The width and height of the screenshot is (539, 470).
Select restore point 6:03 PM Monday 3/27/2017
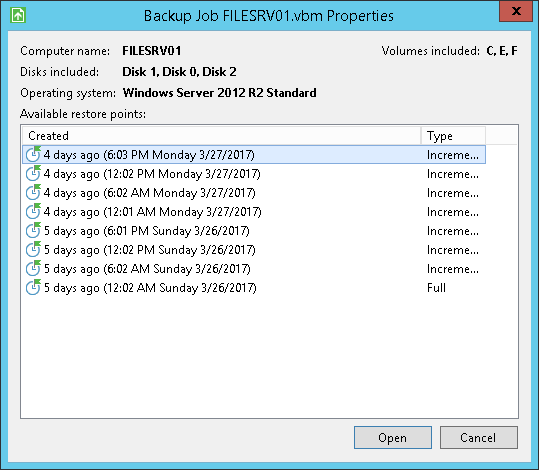(254, 155)
